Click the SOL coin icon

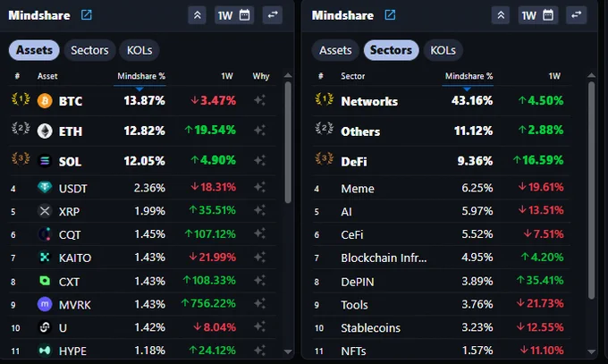45,161
